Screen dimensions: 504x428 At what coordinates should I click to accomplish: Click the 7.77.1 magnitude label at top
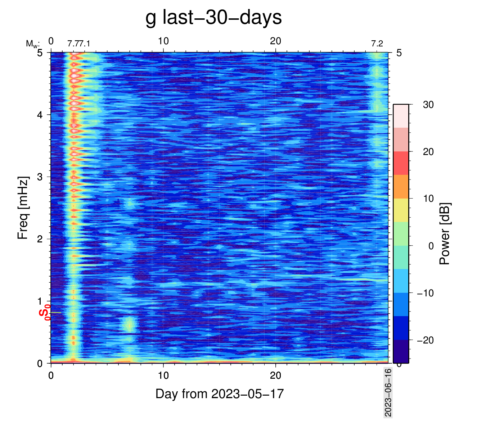click(78, 44)
